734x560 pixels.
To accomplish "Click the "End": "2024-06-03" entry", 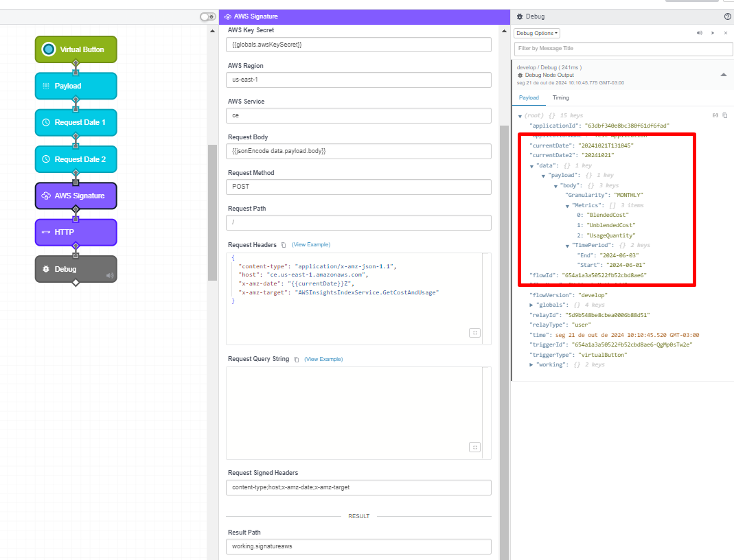I will pos(608,255).
